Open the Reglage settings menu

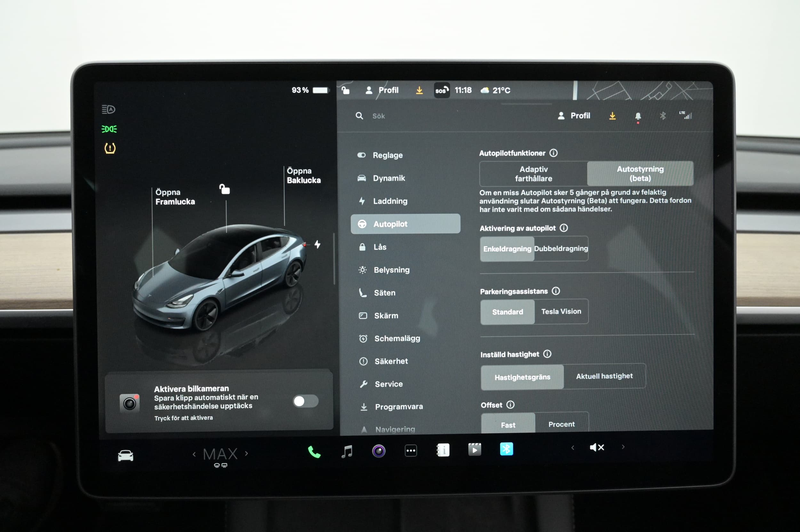coord(405,155)
